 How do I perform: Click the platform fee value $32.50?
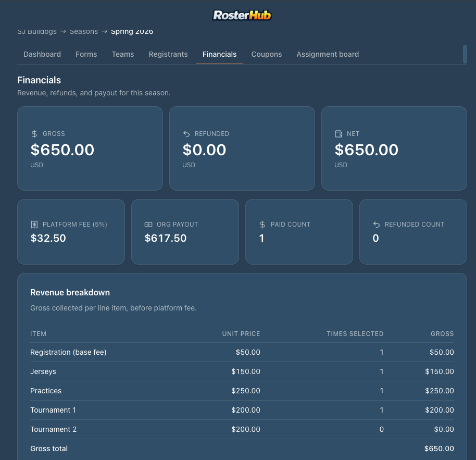(48, 239)
